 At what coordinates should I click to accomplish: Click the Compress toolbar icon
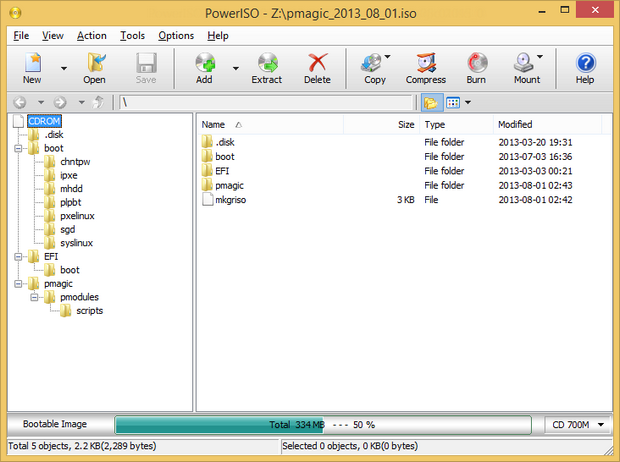click(x=426, y=63)
